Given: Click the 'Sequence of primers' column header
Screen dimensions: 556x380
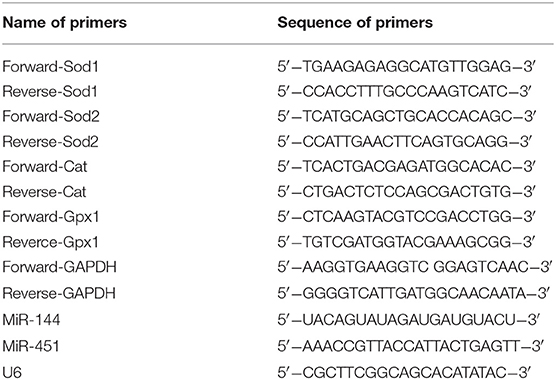Looking at the screenshot, I should (x=355, y=23).
